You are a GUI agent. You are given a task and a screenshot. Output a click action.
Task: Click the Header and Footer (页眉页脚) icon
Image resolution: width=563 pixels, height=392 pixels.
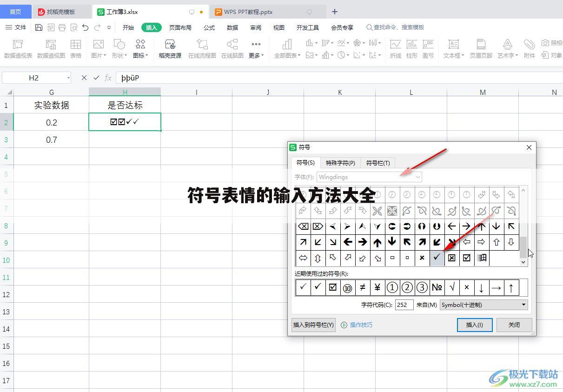[x=481, y=49]
